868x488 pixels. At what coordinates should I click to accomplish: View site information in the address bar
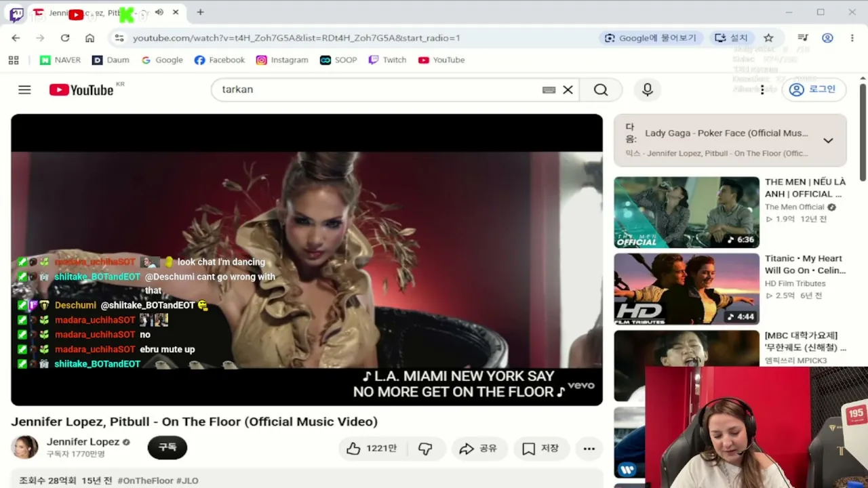point(119,38)
